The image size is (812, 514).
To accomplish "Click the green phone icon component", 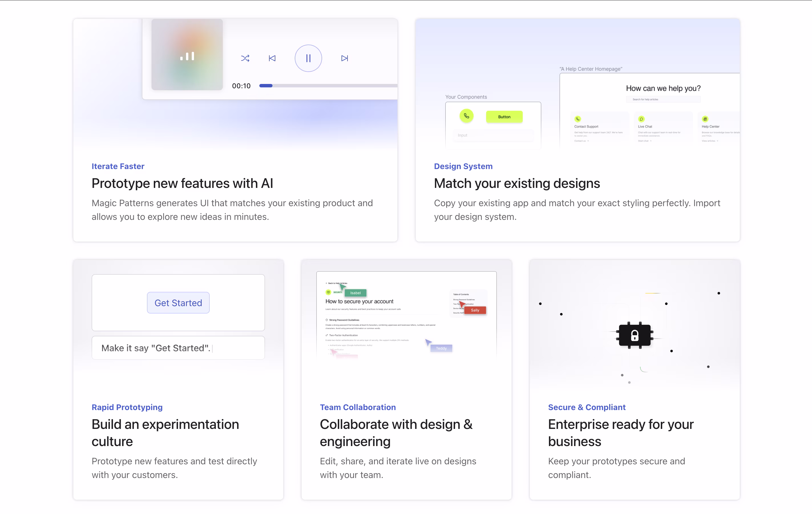I will click(466, 116).
